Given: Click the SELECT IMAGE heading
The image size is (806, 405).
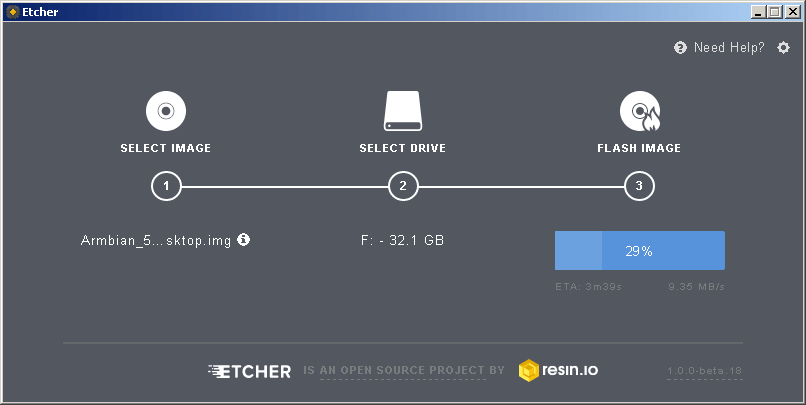Looking at the screenshot, I should pyautogui.click(x=166, y=148).
